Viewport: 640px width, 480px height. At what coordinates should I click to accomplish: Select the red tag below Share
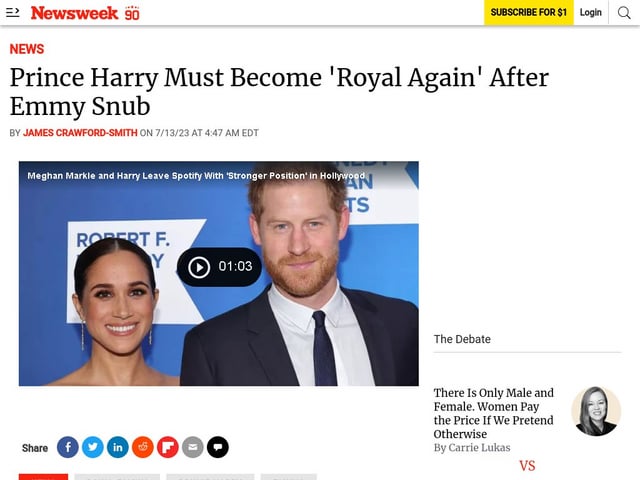(x=43, y=477)
